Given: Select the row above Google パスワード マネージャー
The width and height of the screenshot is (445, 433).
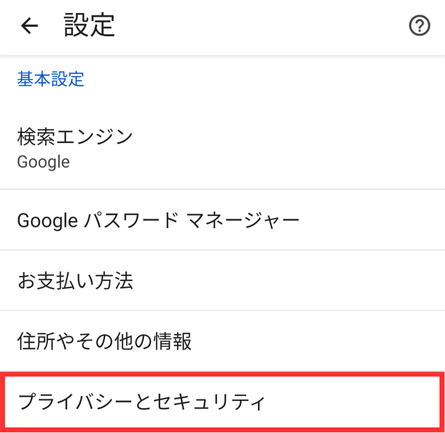Looking at the screenshot, I should click(x=222, y=148).
